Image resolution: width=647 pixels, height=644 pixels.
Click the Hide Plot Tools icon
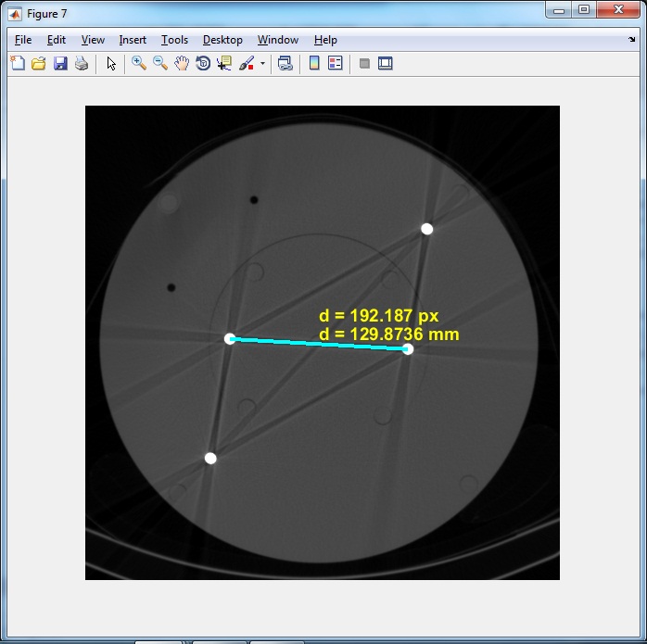pyautogui.click(x=364, y=64)
